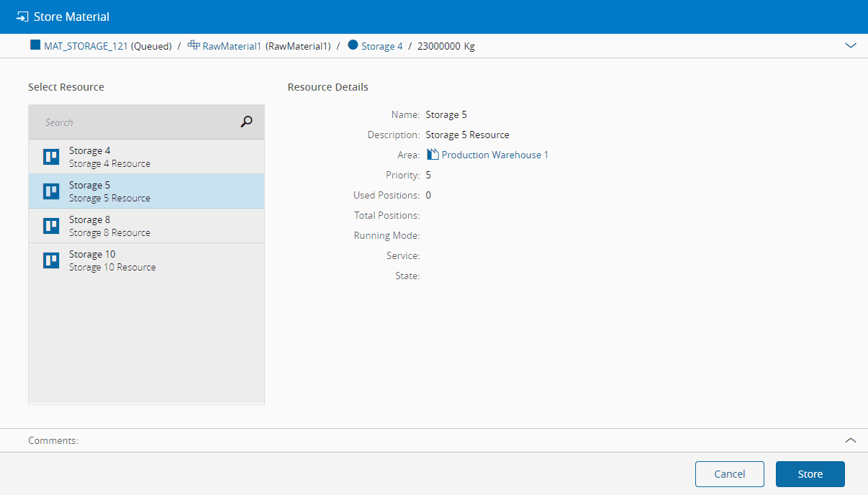Image resolution: width=868 pixels, height=495 pixels.
Task: Click the Storage 4 resource icon
Action: (51, 157)
